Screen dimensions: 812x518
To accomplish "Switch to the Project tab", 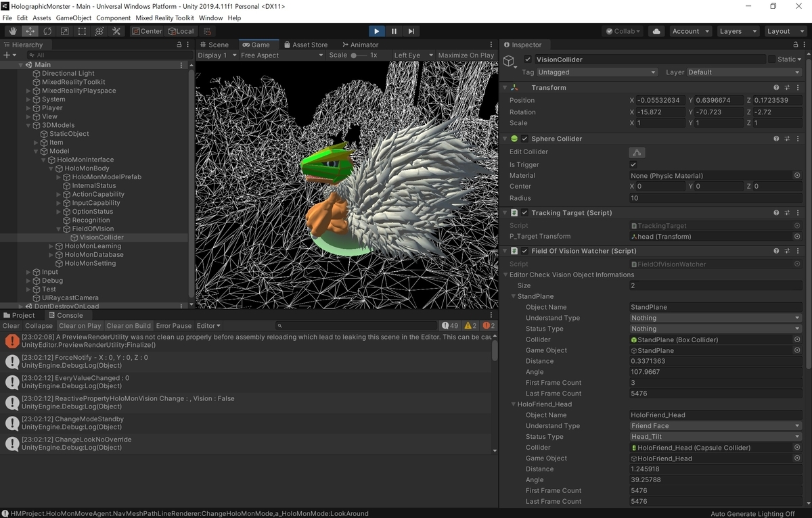I will 19,315.
